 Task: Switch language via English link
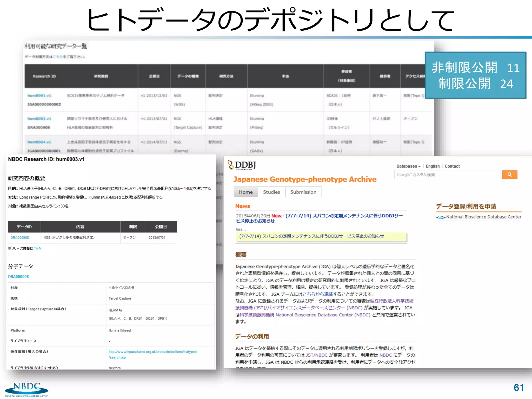[x=433, y=166]
